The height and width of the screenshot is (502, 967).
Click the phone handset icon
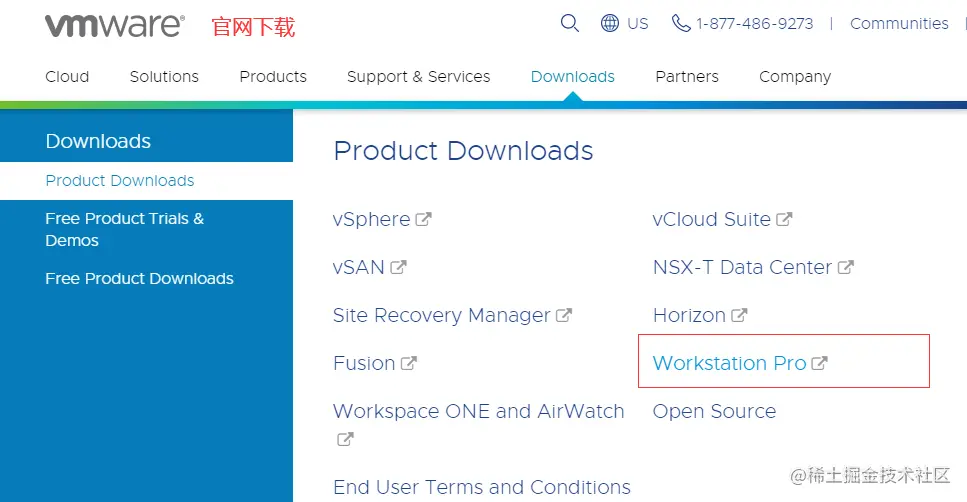click(x=681, y=23)
